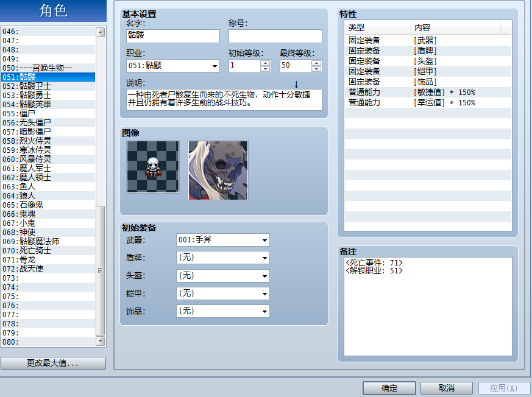The width and height of the screenshot is (532, 397).
Task: Decrease the 初始等级 value with down arrow
Action: [x=265, y=69]
